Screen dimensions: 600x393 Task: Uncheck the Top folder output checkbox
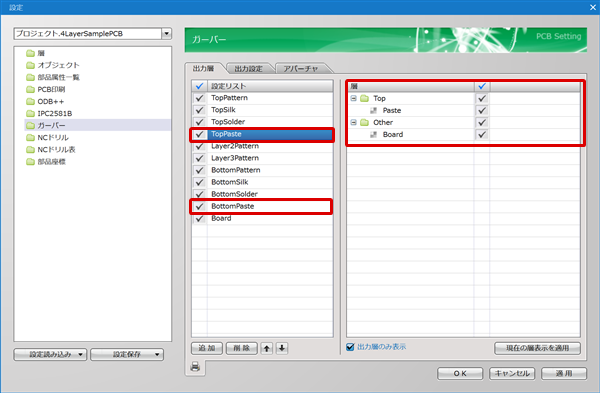[482, 98]
